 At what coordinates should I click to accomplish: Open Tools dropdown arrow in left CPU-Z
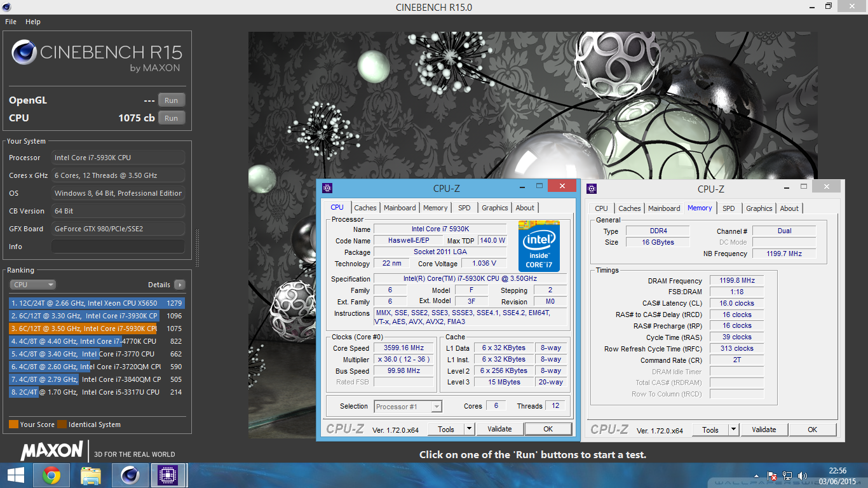pyautogui.click(x=470, y=430)
